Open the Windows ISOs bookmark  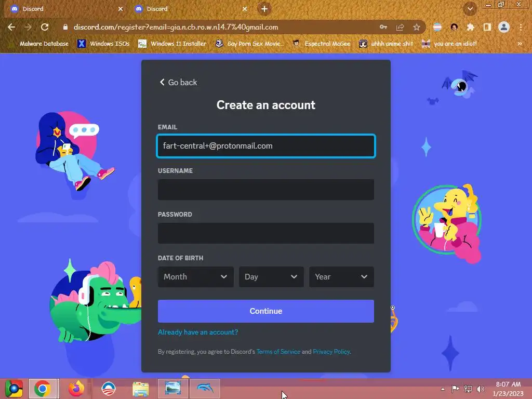coord(103,44)
